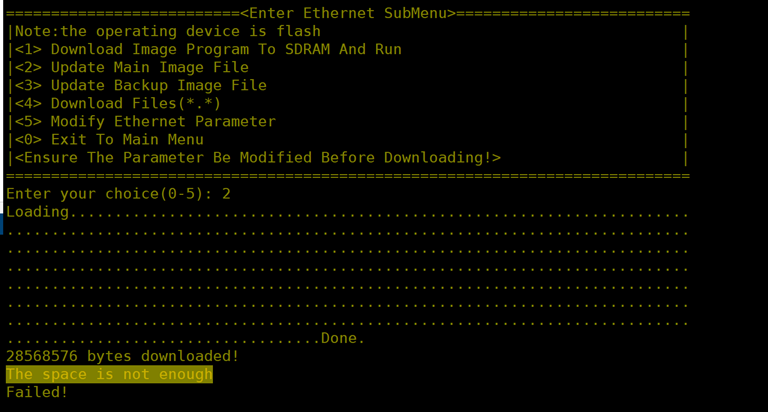Click the Ensure Parameter Be Modified warning line
This screenshot has width=768, height=412.
[256, 157]
